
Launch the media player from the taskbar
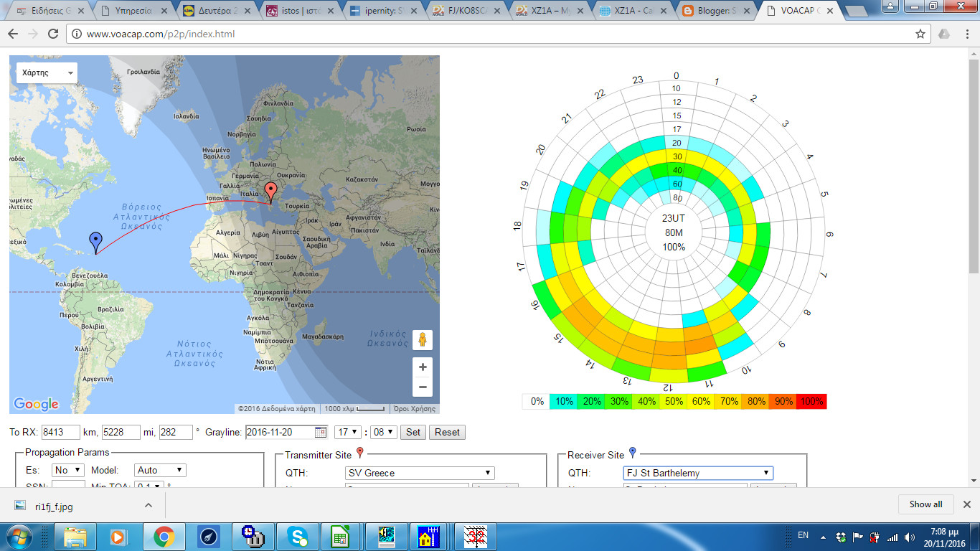click(x=118, y=537)
